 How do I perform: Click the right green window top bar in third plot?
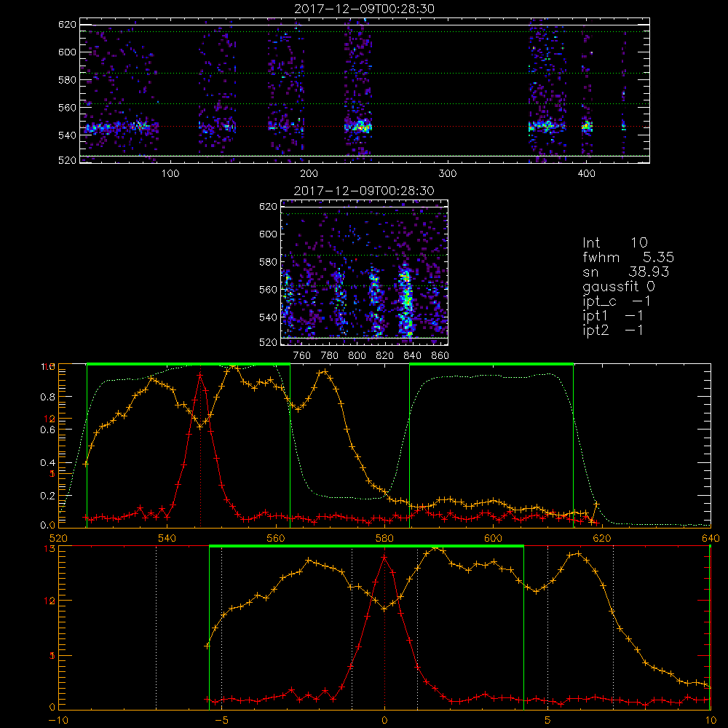click(491, 365)
